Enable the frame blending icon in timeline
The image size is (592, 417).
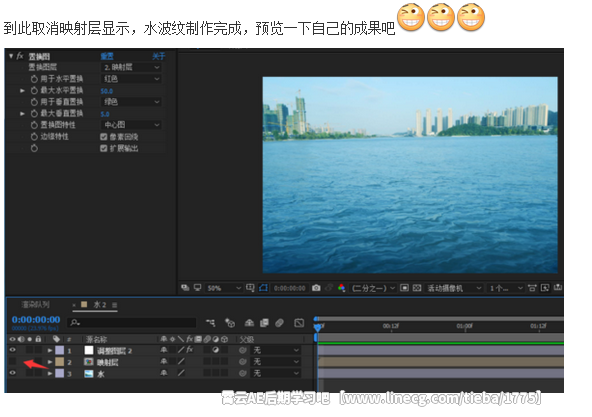(264, 323)
